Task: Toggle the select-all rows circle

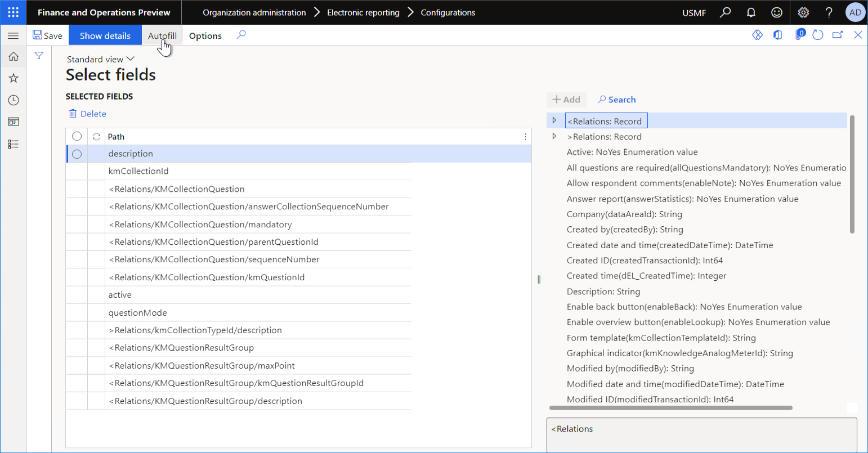Action: [x=77, y=136]
